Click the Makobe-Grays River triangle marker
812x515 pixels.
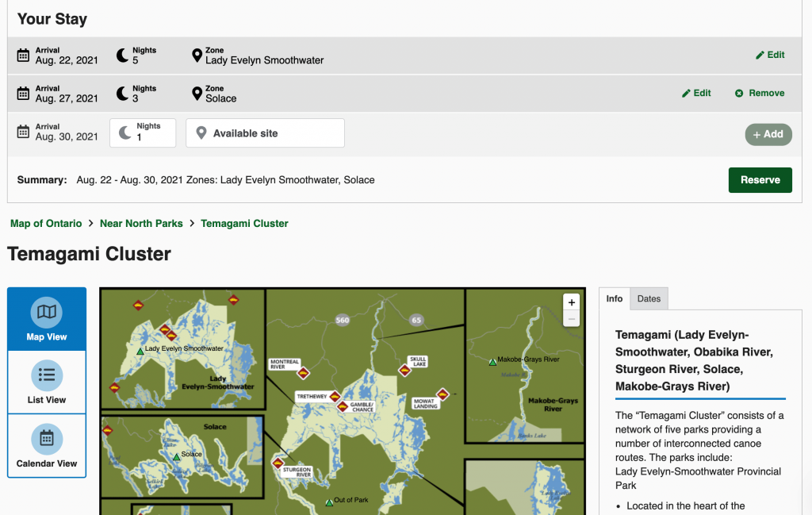tap(492, 362)
